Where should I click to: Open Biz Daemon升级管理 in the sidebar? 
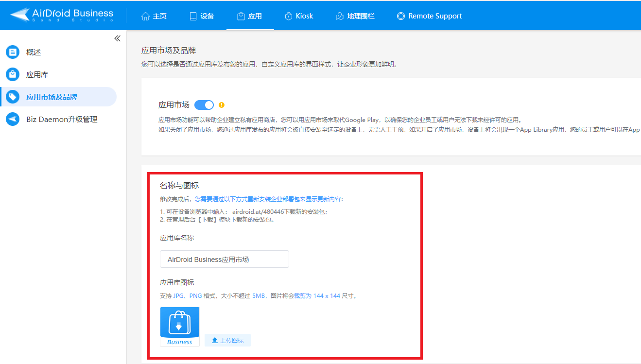pyautogui.click(x=58, y=119)
